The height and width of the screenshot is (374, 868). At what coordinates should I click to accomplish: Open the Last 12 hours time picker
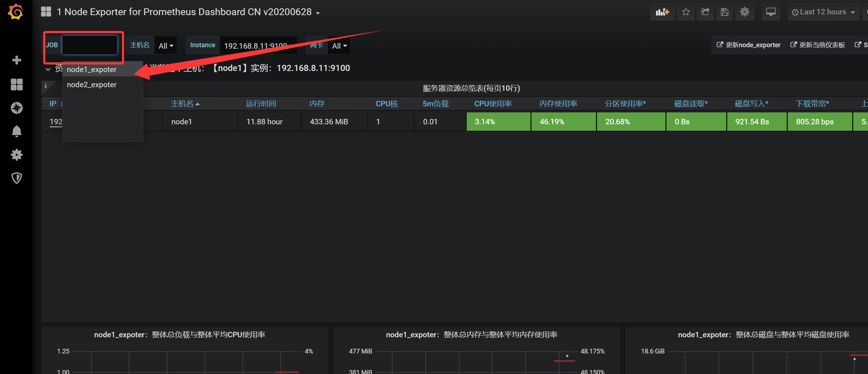click(x=823, y=12)
